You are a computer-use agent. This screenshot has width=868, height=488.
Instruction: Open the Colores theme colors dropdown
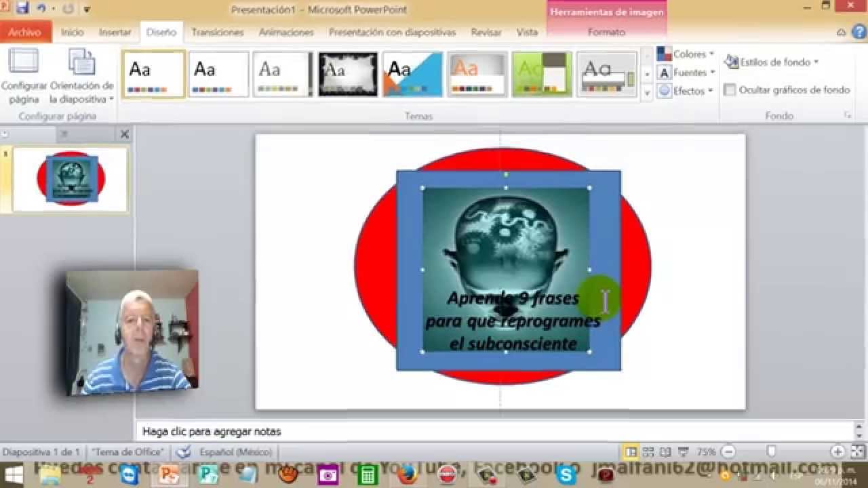[x=686, y=54]
